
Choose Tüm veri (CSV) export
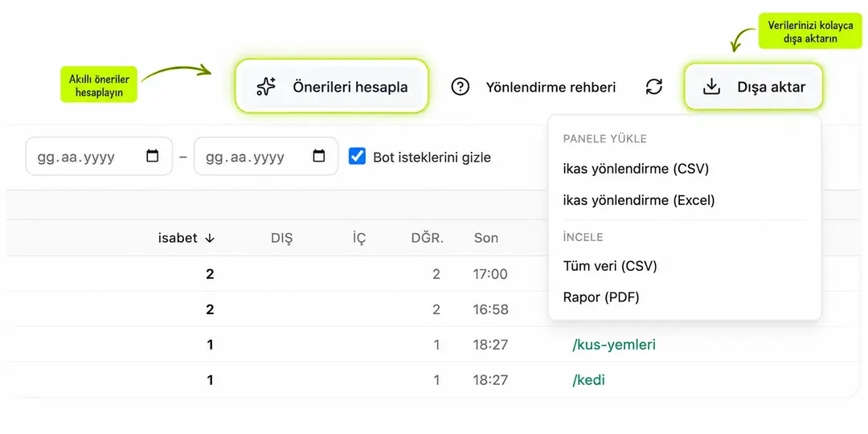[610, 266]
